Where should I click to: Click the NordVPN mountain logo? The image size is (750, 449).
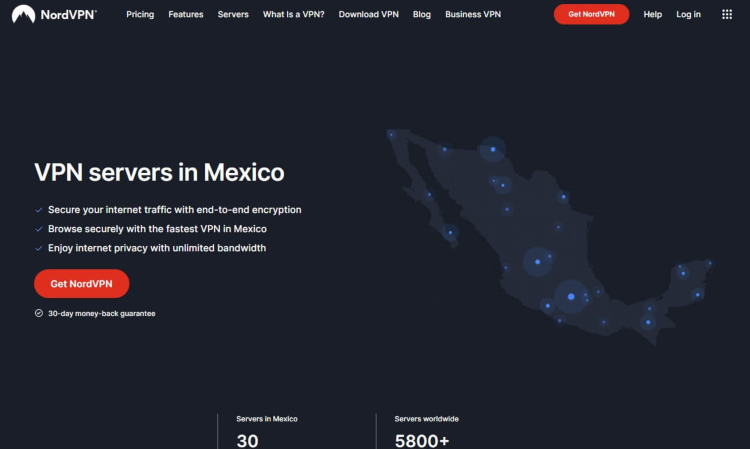coord(23,14)
